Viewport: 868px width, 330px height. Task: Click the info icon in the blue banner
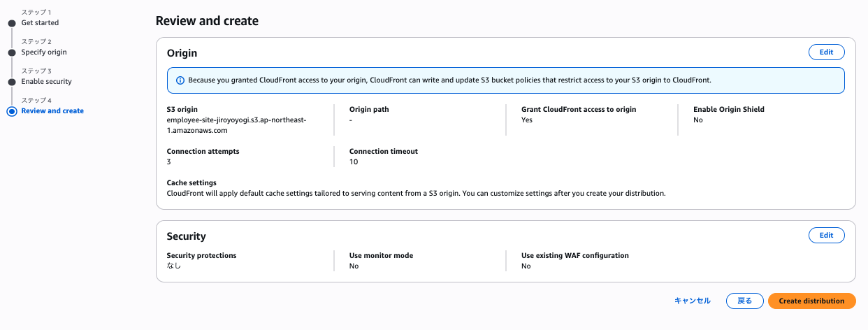(180, 80)
